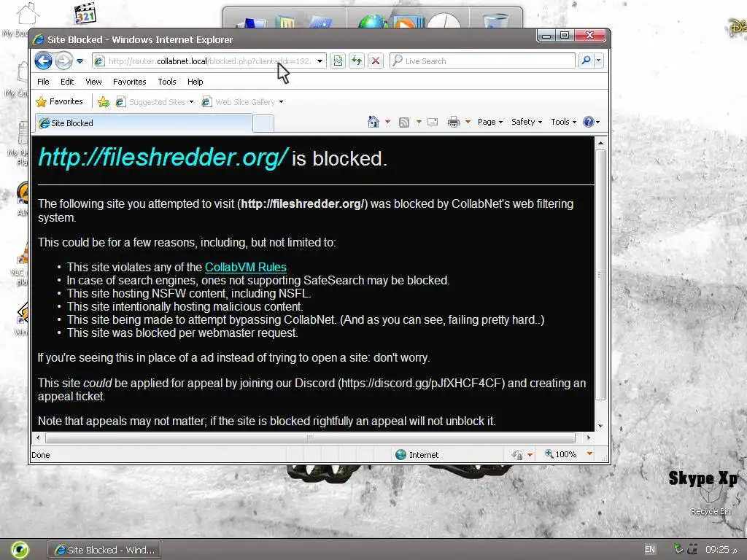Screen dimensions: 747x560
Task: Click the horizontal scrollbar right arrow
Action: [x=589, y=437]
